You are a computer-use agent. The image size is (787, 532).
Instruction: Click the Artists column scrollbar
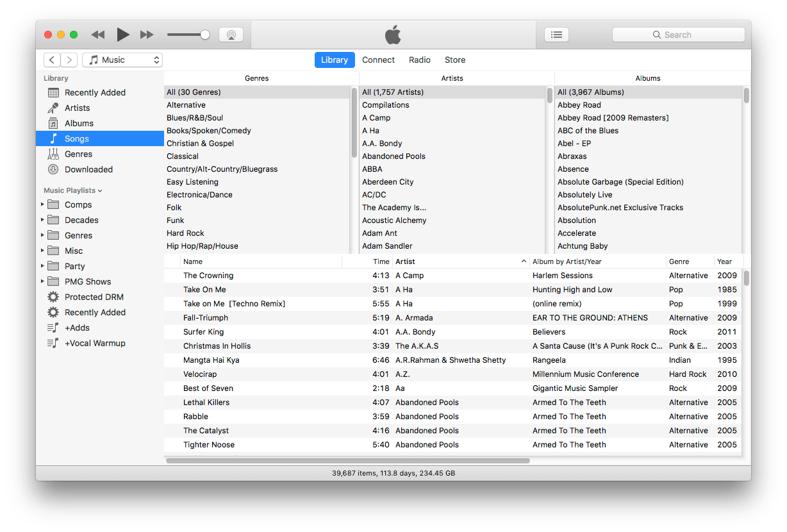click(550, 95)
